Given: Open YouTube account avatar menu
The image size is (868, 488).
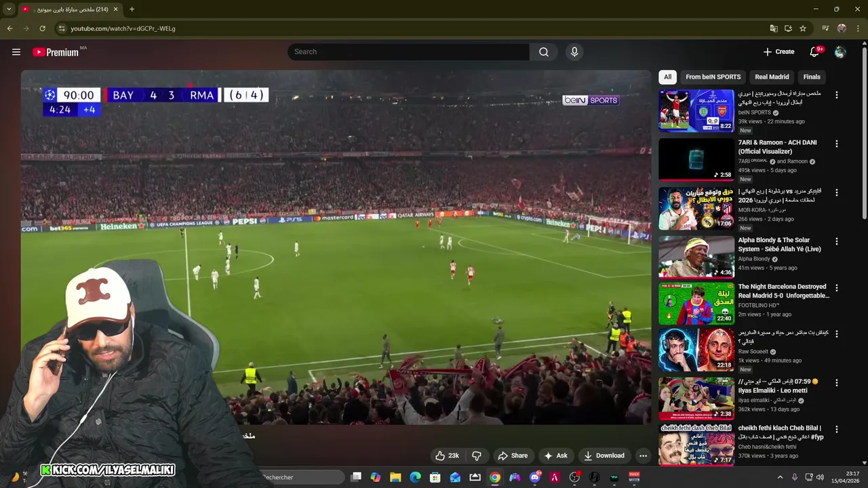Looking at the screenshot, I should pos(840,52).
